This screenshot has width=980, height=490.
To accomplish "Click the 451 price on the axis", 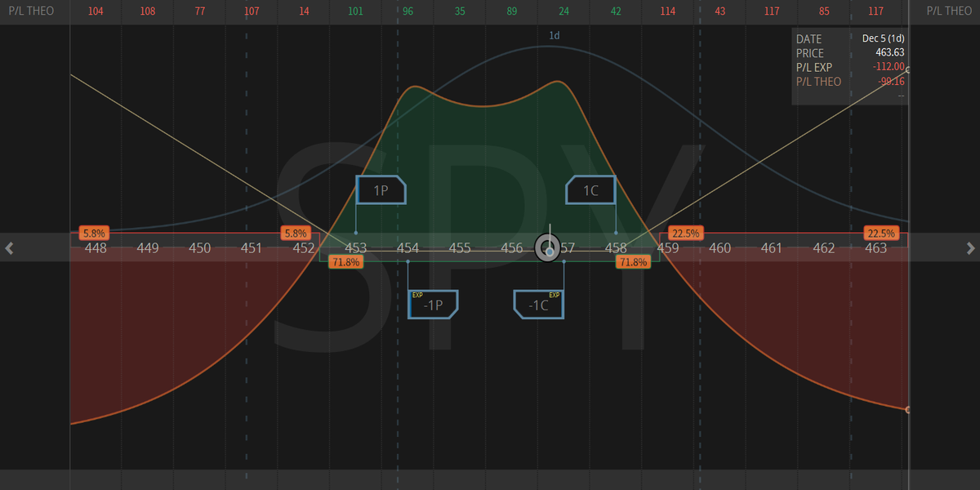I will 252,248.
